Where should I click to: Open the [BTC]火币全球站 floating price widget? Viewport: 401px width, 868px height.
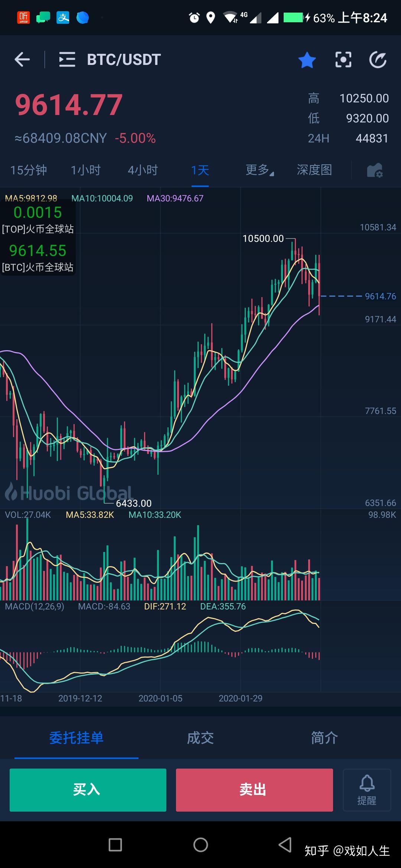point(38,257)
